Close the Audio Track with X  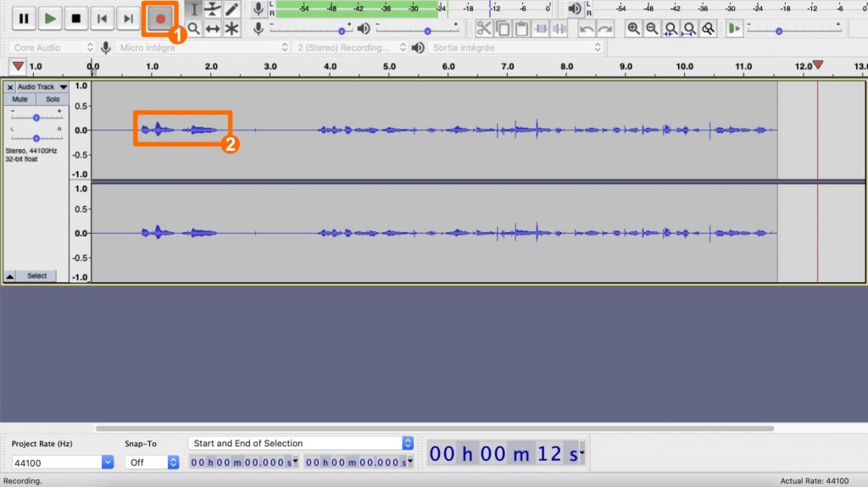point(10,86)
